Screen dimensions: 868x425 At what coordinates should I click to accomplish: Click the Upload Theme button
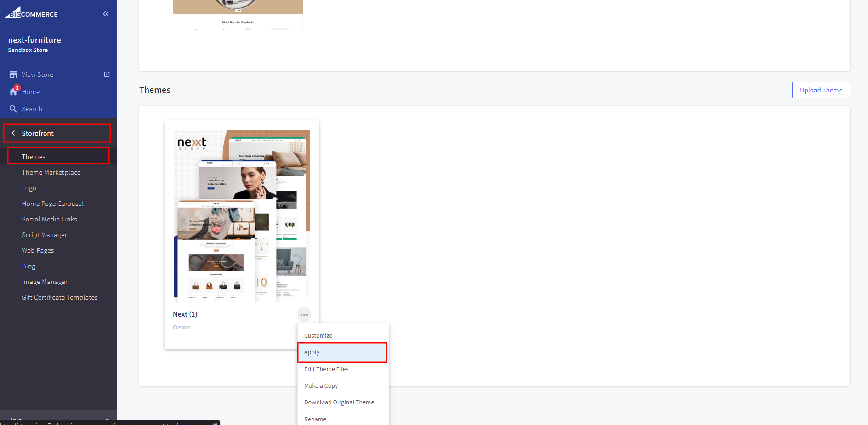(x=821, y=90)
